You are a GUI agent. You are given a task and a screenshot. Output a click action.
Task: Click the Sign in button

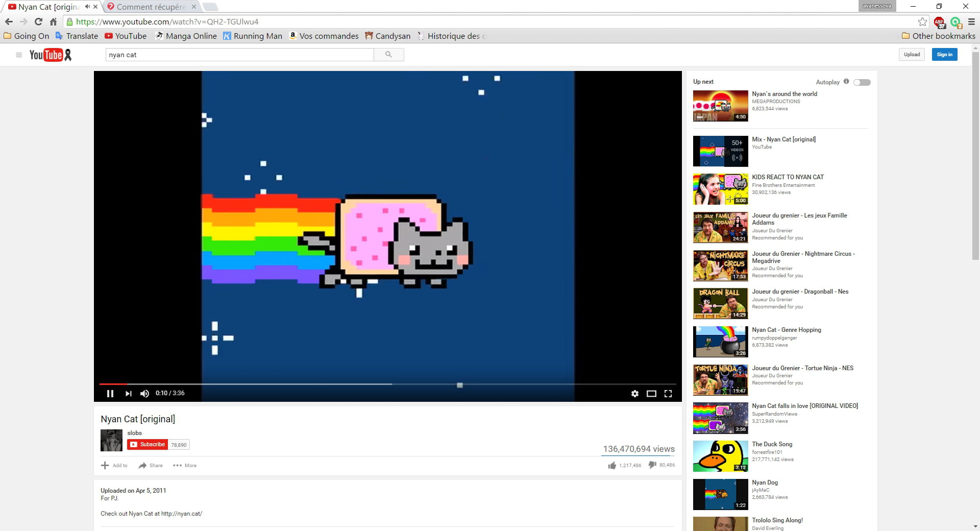pos(944,55)
